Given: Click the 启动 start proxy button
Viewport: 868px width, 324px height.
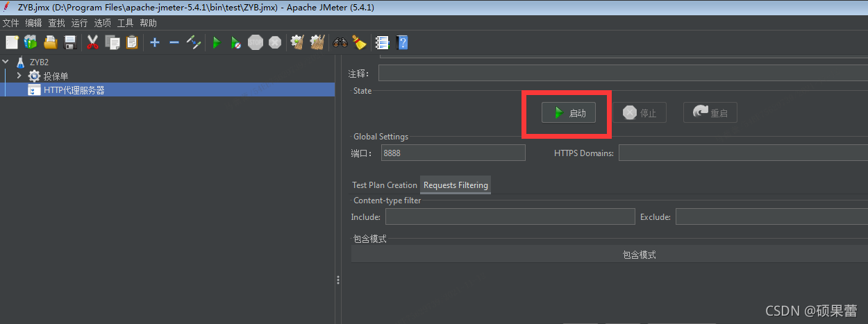Looking at the screenshot, I should (x=569, y=113).
